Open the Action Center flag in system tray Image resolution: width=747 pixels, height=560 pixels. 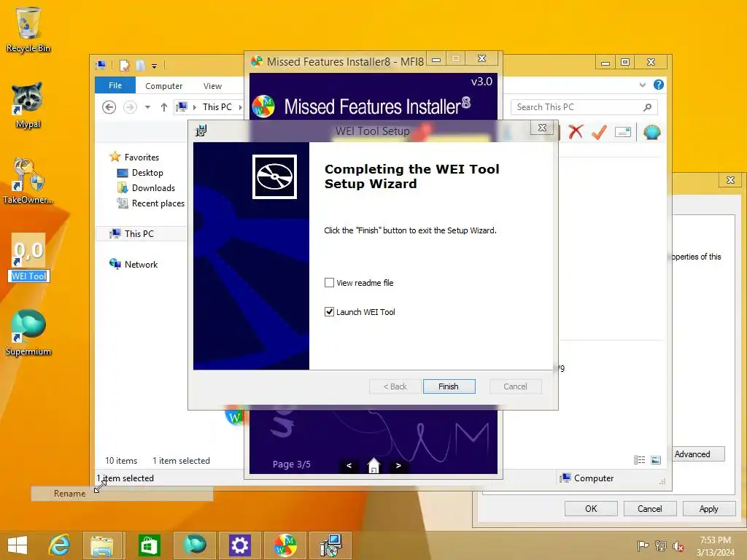click(643, 545)
